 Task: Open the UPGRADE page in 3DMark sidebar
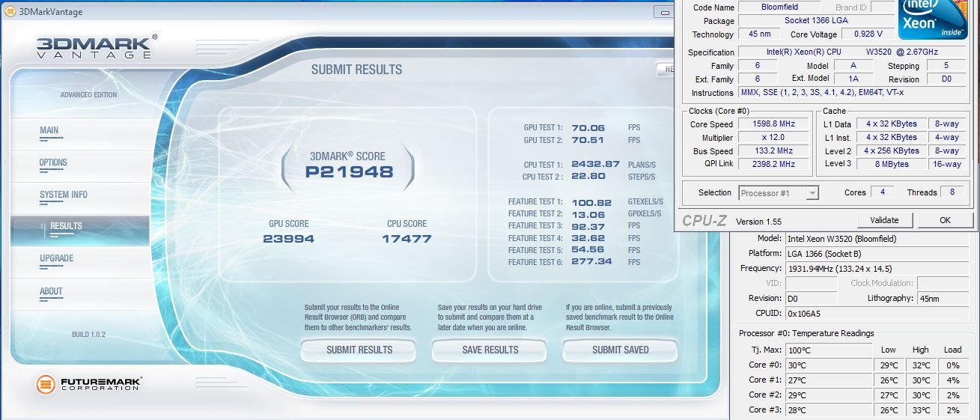[56, 258]
